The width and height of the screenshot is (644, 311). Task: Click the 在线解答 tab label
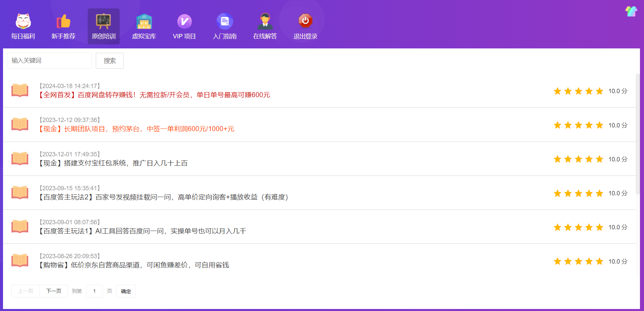[x=265, y=36]
